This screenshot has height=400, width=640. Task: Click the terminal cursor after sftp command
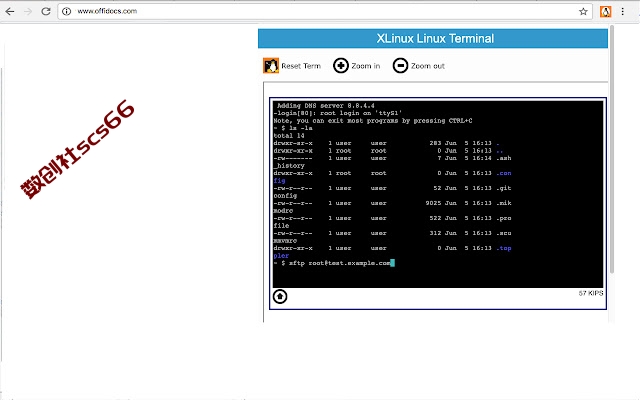(392, 263)
